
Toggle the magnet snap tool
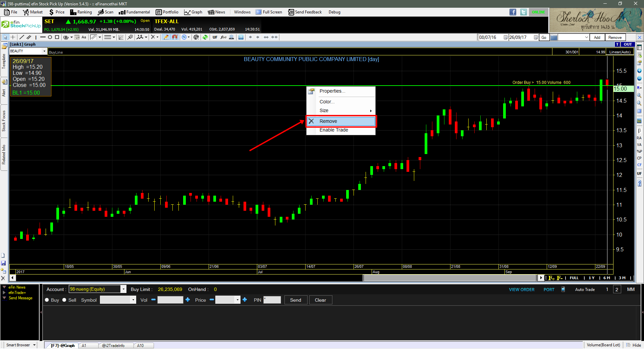point(175,37)
